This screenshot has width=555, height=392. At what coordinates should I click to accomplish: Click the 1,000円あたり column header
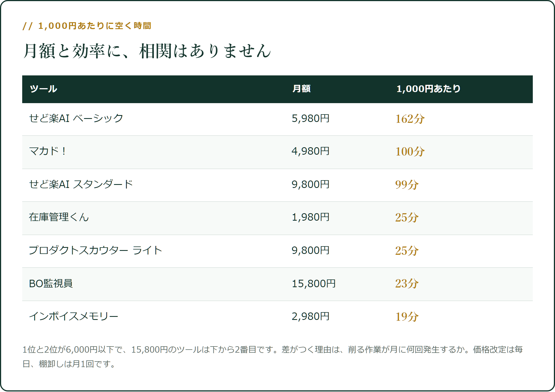[428, 89]
